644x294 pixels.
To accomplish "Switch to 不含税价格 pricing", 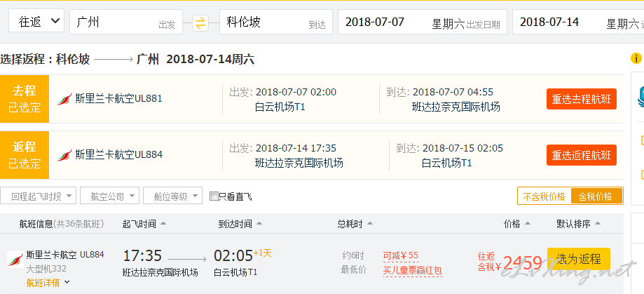I will coord(544,196).
